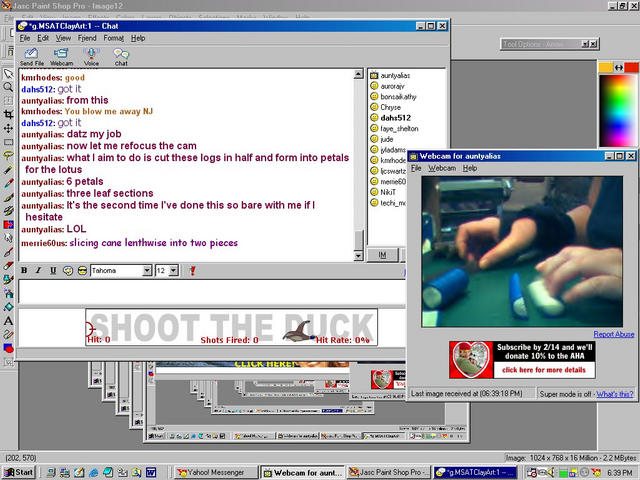Select the Text tool

click(8, 321)
